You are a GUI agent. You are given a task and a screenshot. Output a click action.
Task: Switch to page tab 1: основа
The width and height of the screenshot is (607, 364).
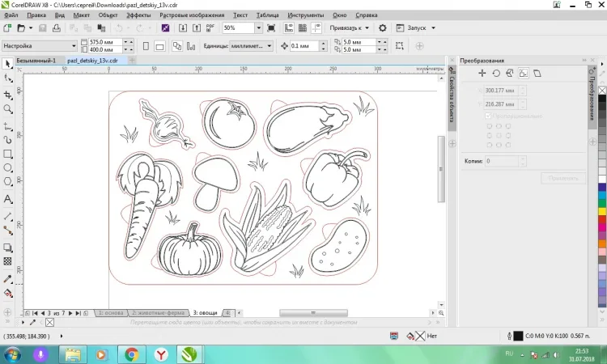(x=111, y=312)
